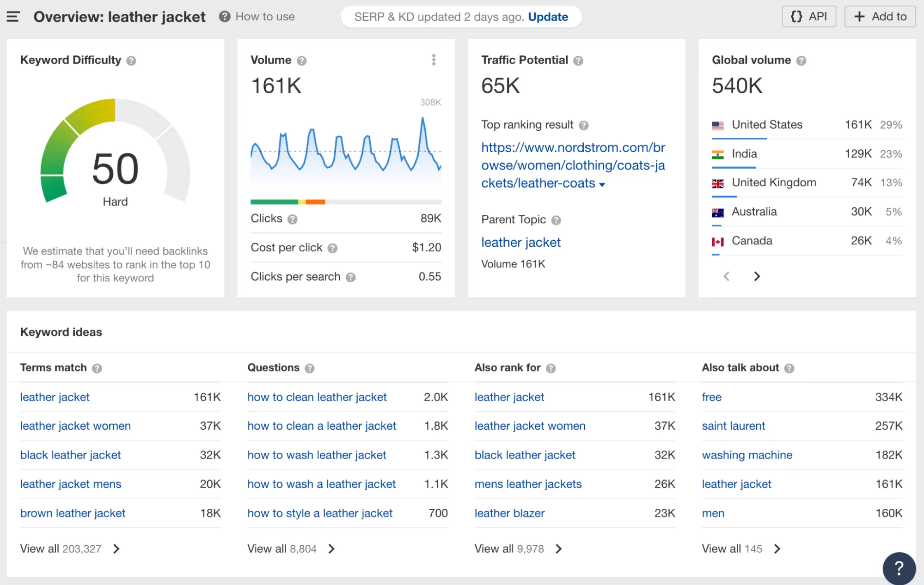Viewport: 924px width, 585px height.
Task: Click the API button
Action: click(x=808, y=16)
